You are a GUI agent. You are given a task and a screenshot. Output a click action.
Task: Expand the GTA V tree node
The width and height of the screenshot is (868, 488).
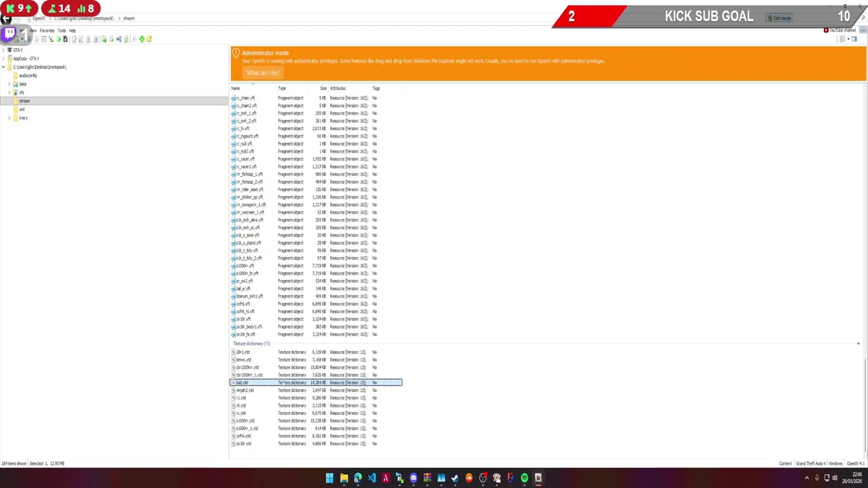click(x=3, y=50)
